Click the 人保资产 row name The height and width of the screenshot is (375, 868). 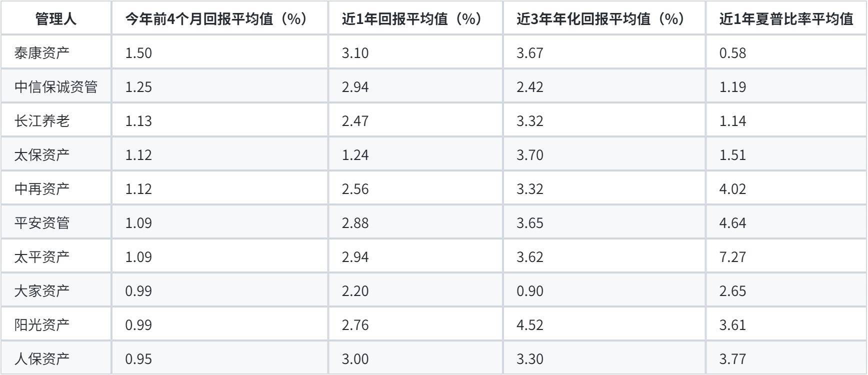pos(56,358)
